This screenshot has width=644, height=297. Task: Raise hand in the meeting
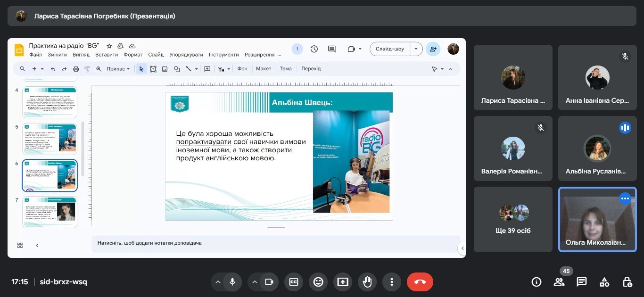coord(367,282)
